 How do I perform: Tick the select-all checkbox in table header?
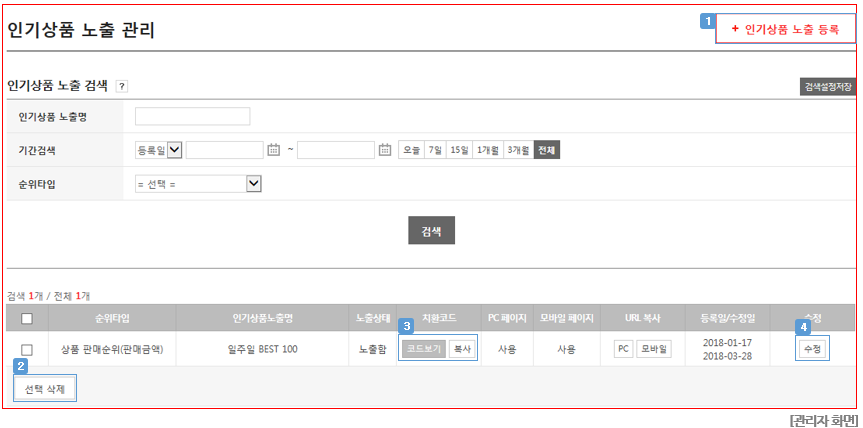[x=26, y=318]
